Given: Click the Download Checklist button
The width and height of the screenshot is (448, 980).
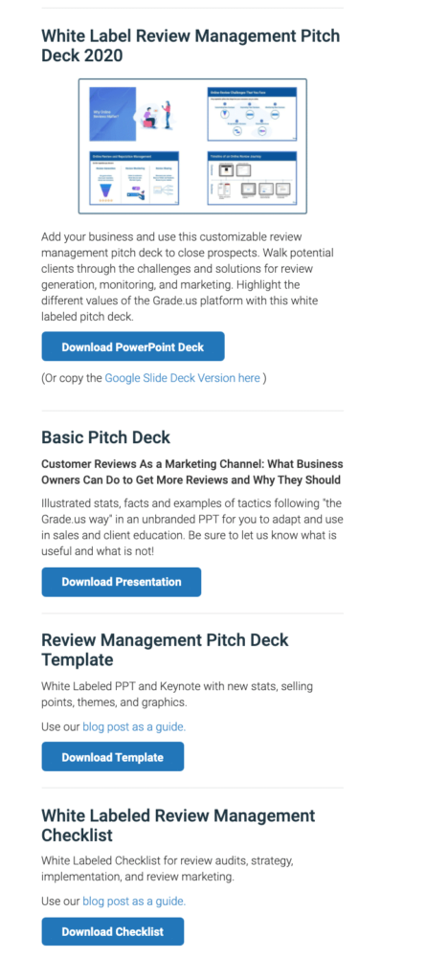Looking at the screenshot, I should (112, 931).
